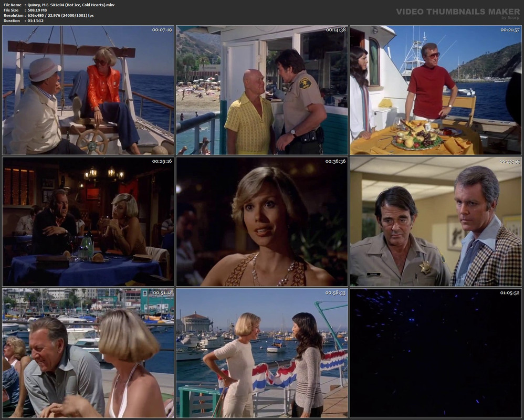
Task: Open the thumbnail at 00:07:19
Action: [x=88, y=90]
